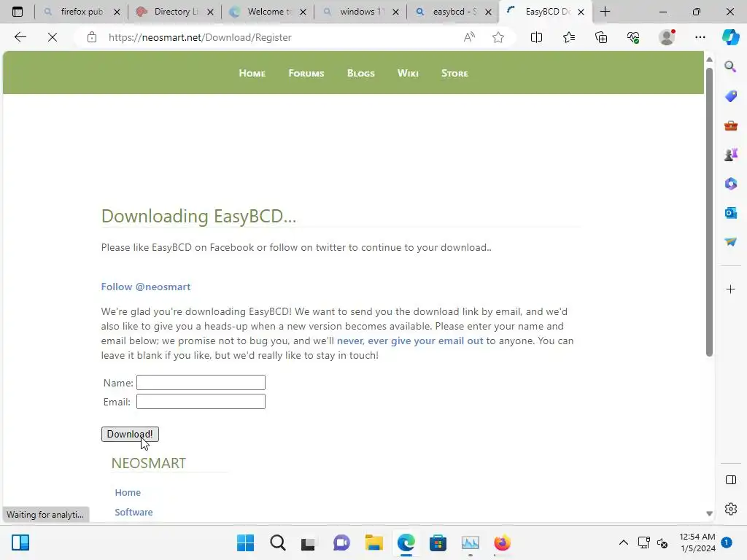
Task: Click the Download! button
Action: tap(130, 434)
